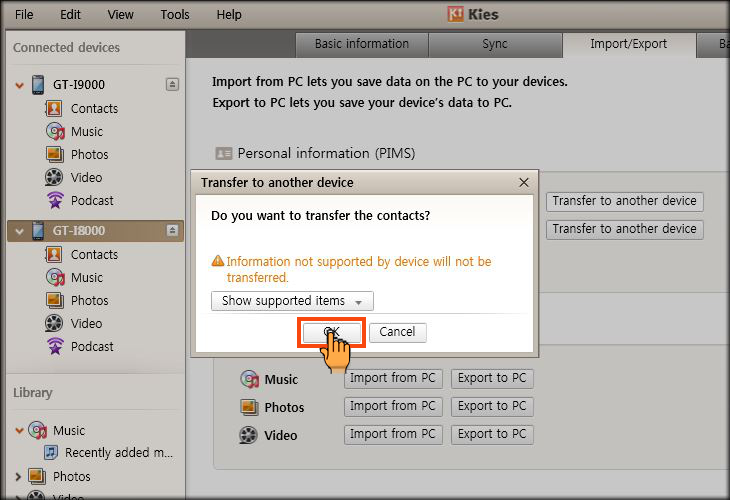Screen dimensions: 730x500
Task: Select the Import/Export tab
Action: coord(629,44)
